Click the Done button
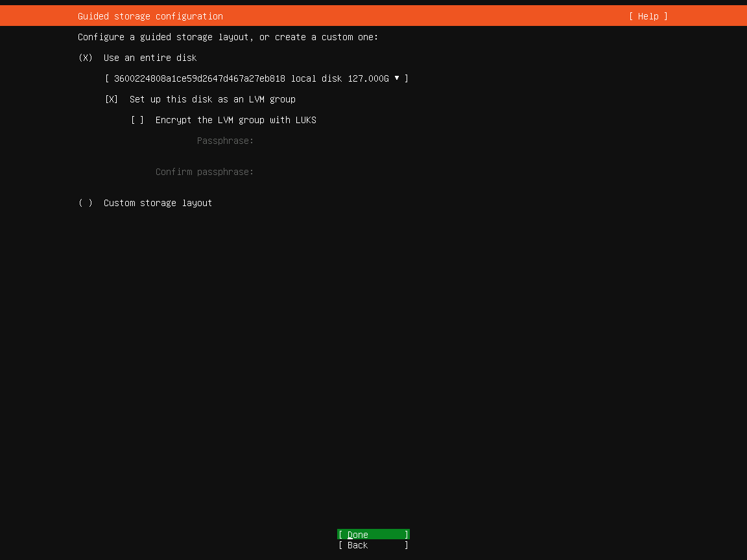Image resolution: width=747 pixels, height=560 pixels. click(373, 534)
